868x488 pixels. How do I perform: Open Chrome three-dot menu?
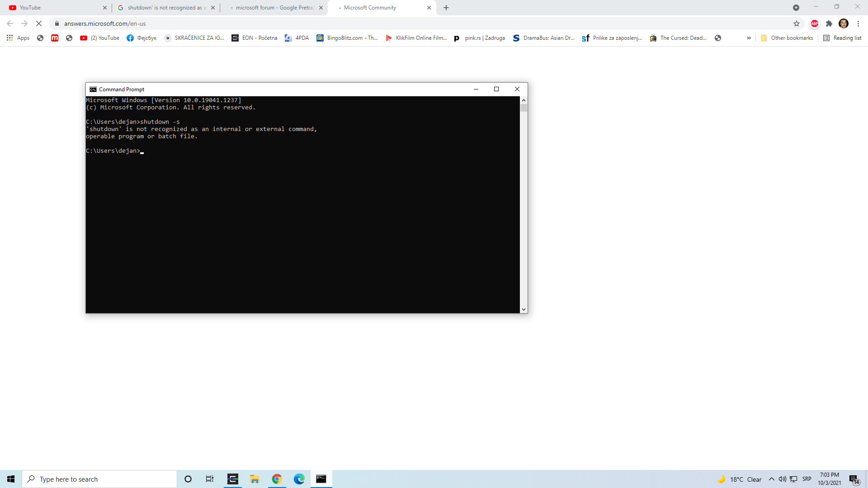coord(858,23)
